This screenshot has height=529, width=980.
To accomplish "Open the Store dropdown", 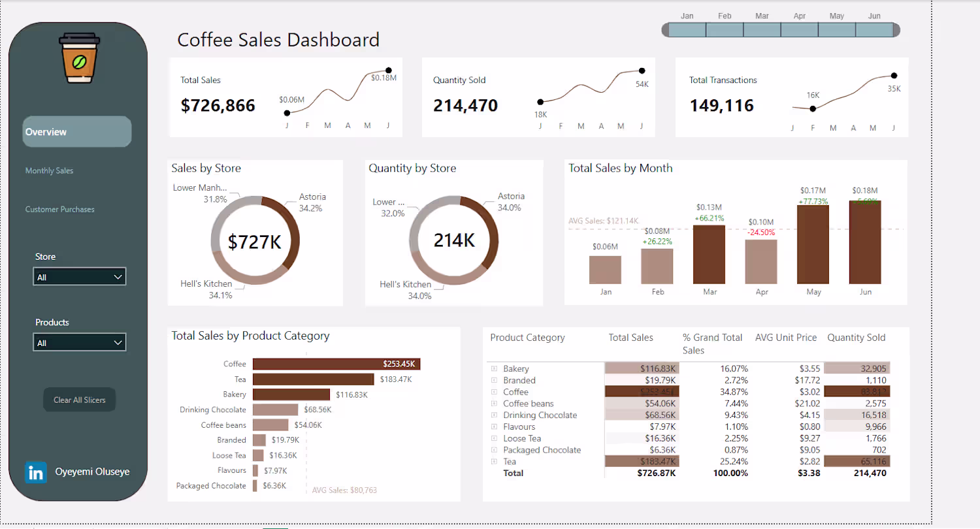I will click(x=79, y=277).
